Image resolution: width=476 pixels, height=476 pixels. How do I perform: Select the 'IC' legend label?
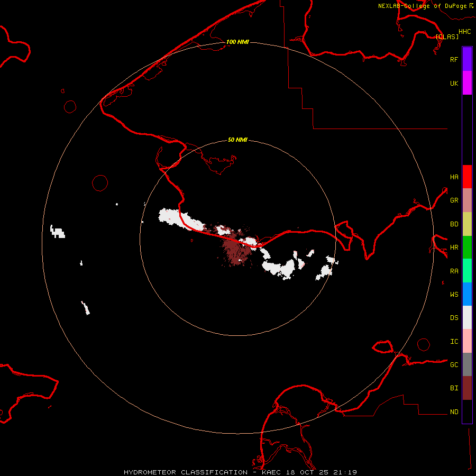[454, 341]
